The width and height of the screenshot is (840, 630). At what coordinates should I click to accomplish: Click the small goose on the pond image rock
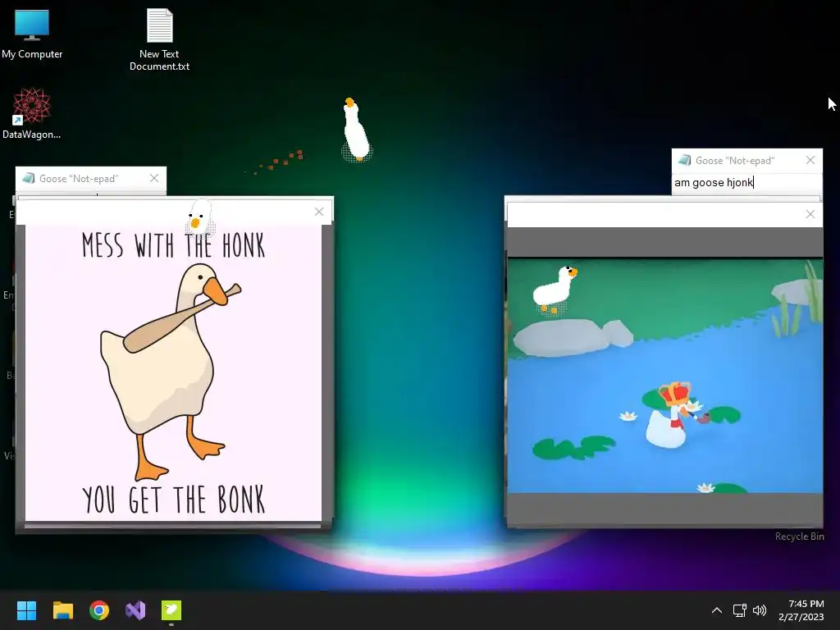point(555,290)
